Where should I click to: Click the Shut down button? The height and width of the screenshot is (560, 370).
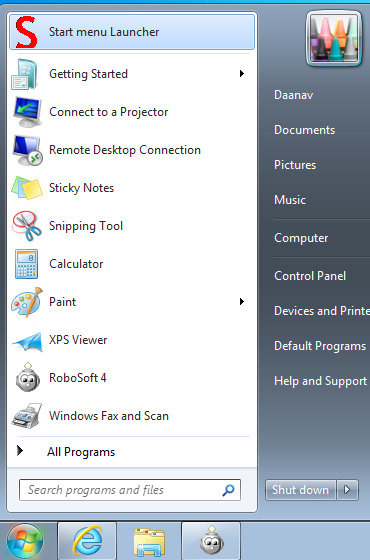(300, 490)
